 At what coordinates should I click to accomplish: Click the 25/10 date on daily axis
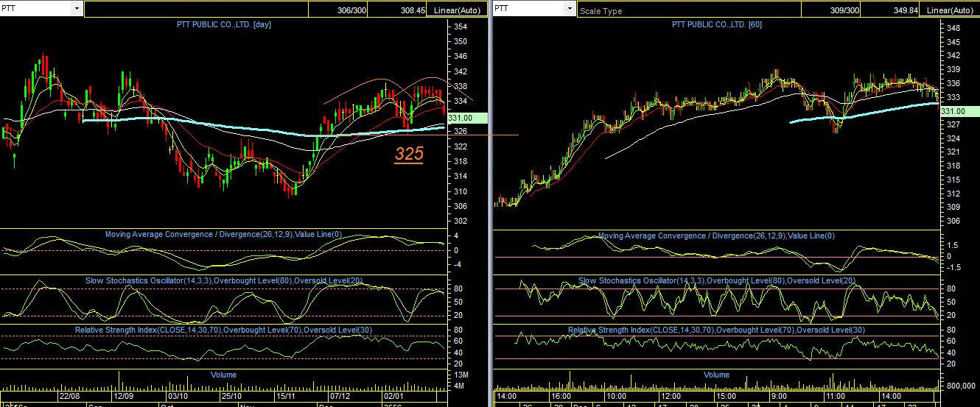point(232,396)
